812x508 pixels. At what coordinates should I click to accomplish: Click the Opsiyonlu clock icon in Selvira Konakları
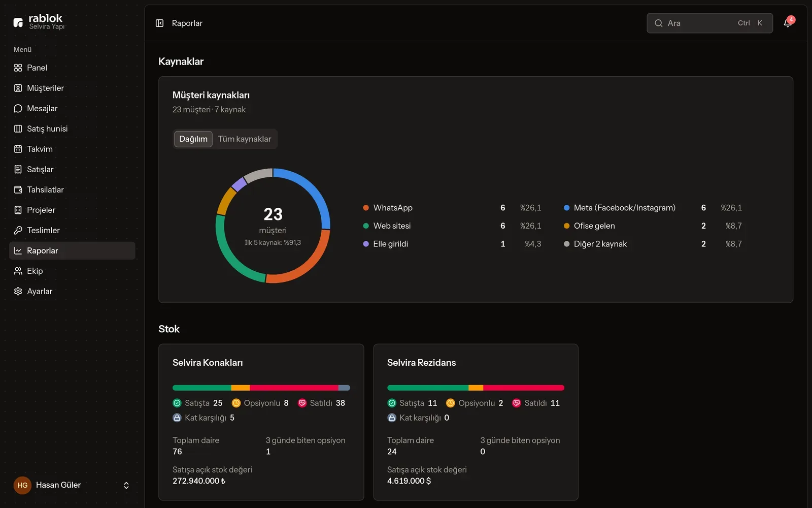[236, 403]
